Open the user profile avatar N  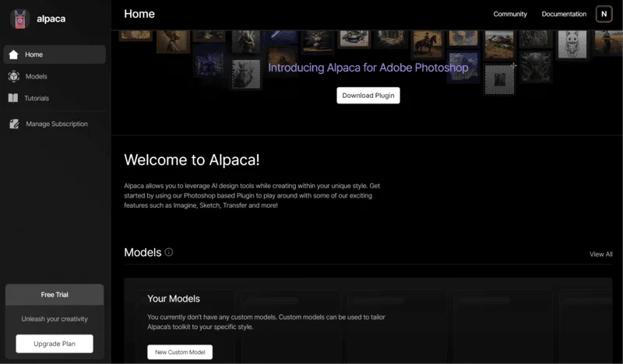[604, 14]
